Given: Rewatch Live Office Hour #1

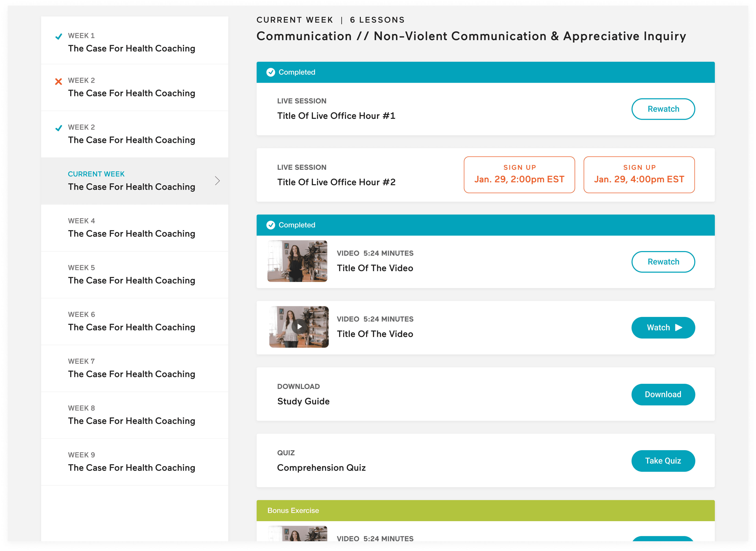Looking at the screenshot, I should [663, 109].
